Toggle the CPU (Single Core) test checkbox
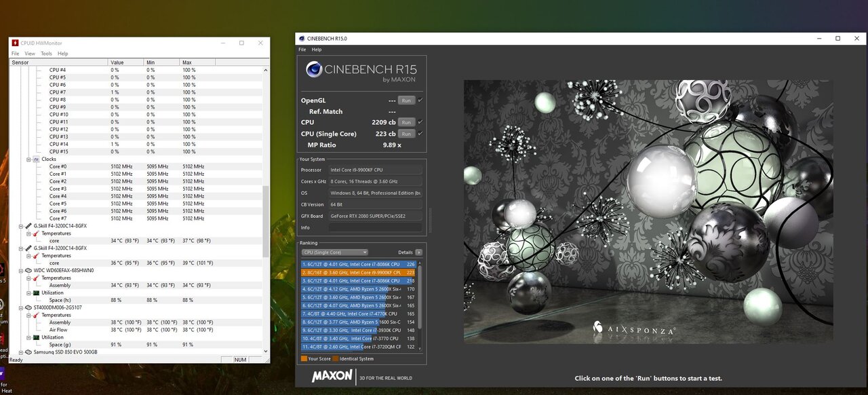 (x=420, y=134)
